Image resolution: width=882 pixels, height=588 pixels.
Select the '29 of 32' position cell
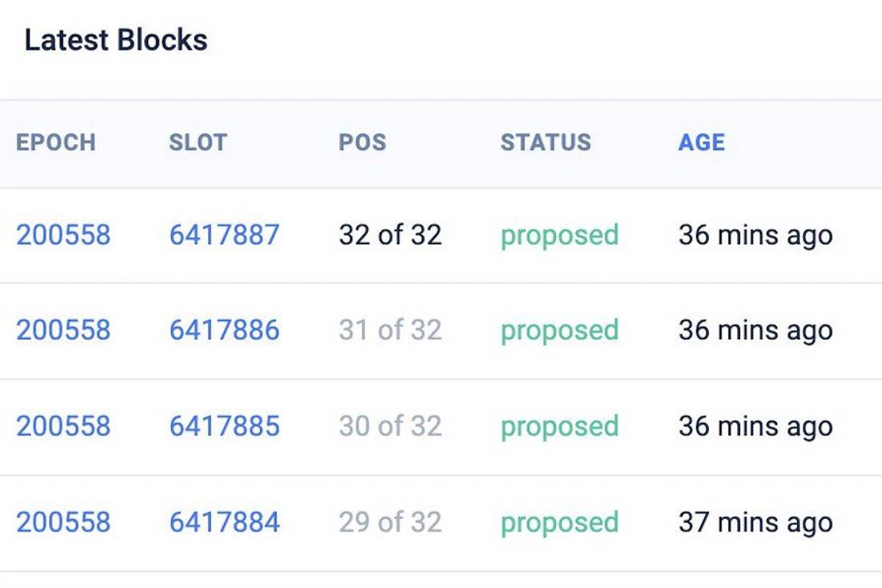click(x=390, y=522)
